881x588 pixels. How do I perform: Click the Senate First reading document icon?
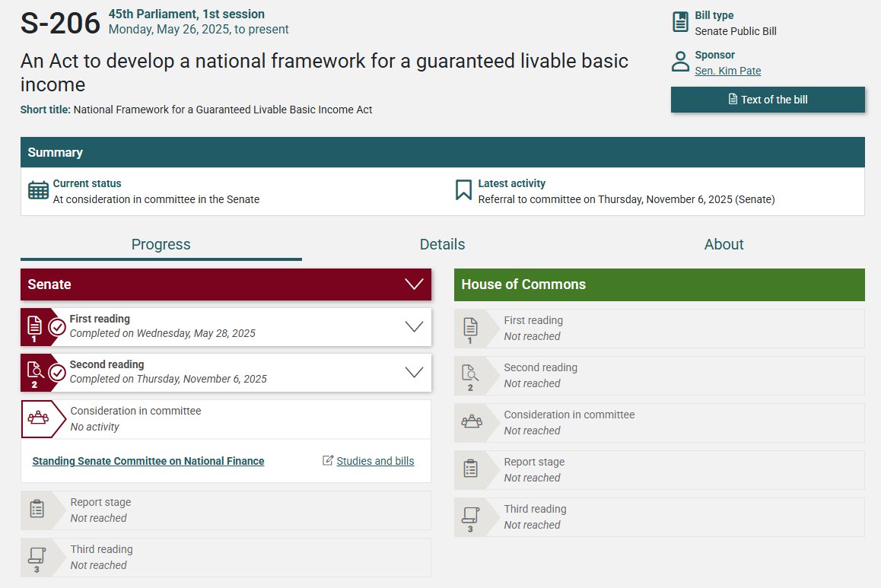34,325
